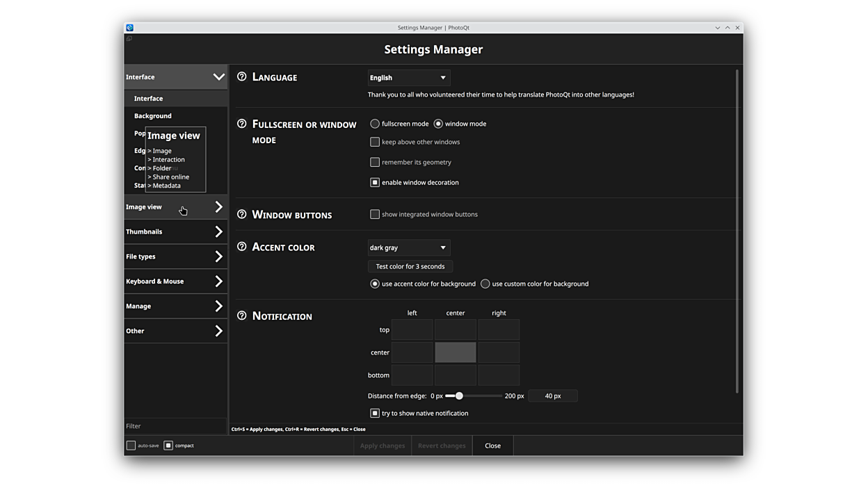Select the fullscreen mode radio button

click(375, 124)
